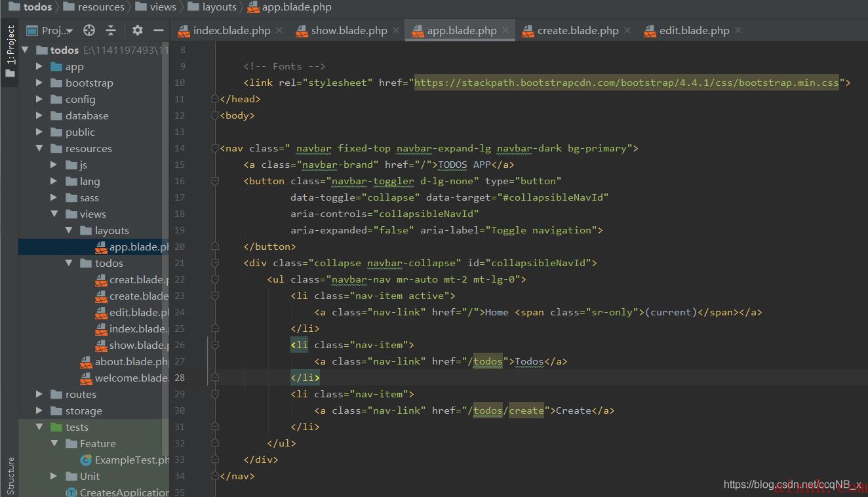Collapse the todos root project node

click(x=25, y=50)
